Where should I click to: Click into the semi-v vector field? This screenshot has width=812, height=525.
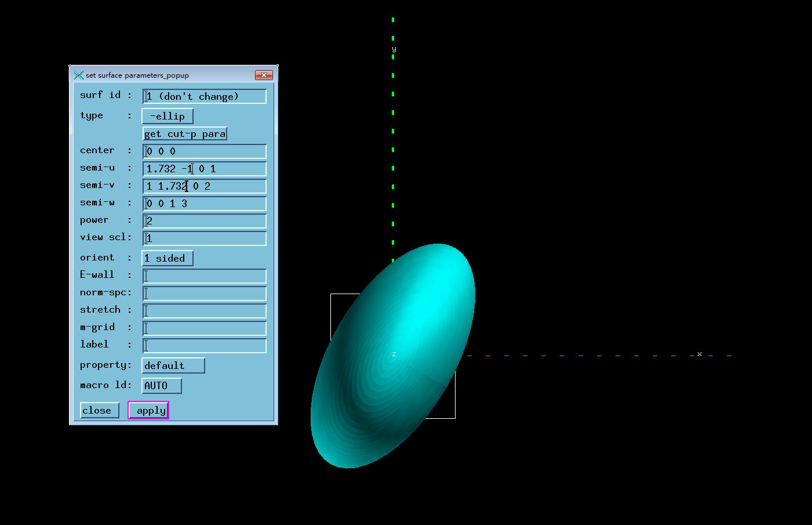(x=205, y=186)
